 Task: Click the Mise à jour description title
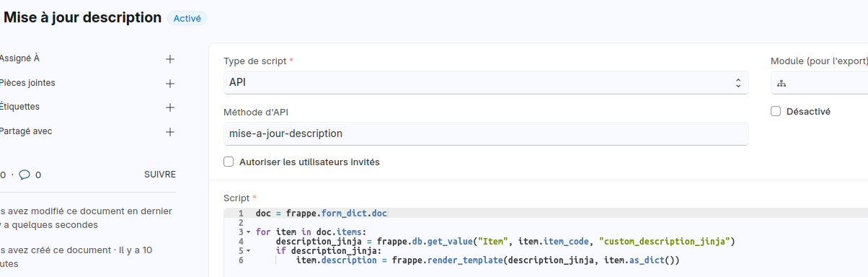[x=83, y=17]
